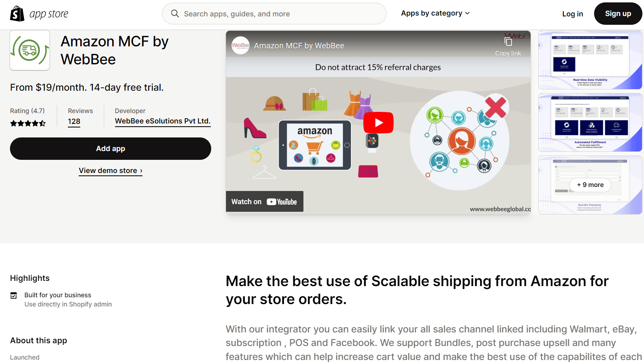Image resolution: width=644 pixels, height=362 pixels.
Task: Expand Apps by category dropdown
Action: 435,13
